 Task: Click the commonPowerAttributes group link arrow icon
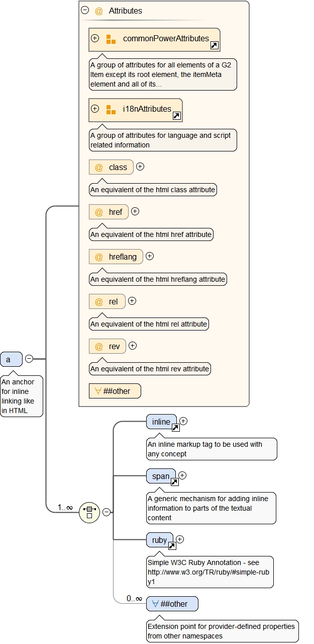214,46
